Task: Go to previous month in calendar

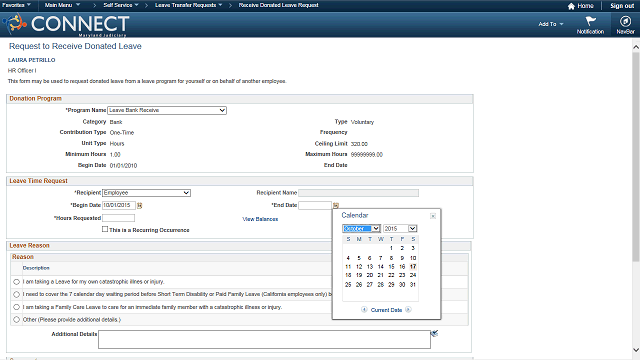Action: tap(364, 310)
